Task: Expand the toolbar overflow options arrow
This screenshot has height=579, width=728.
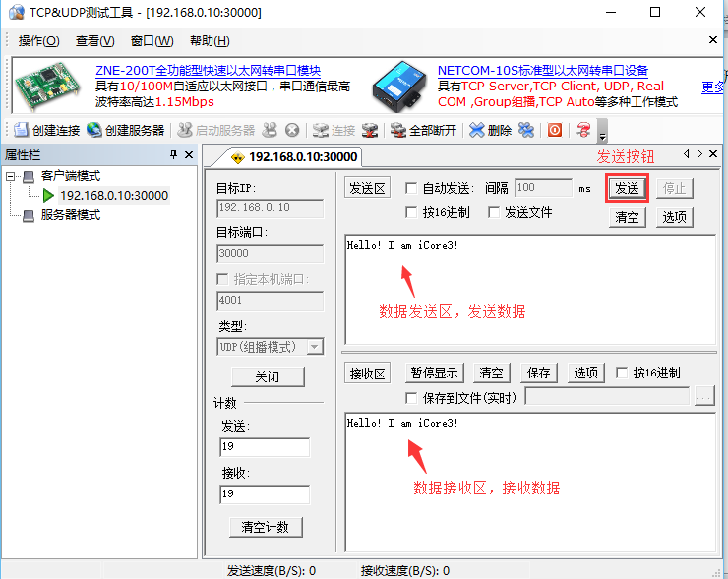Action: pos(602,133)
